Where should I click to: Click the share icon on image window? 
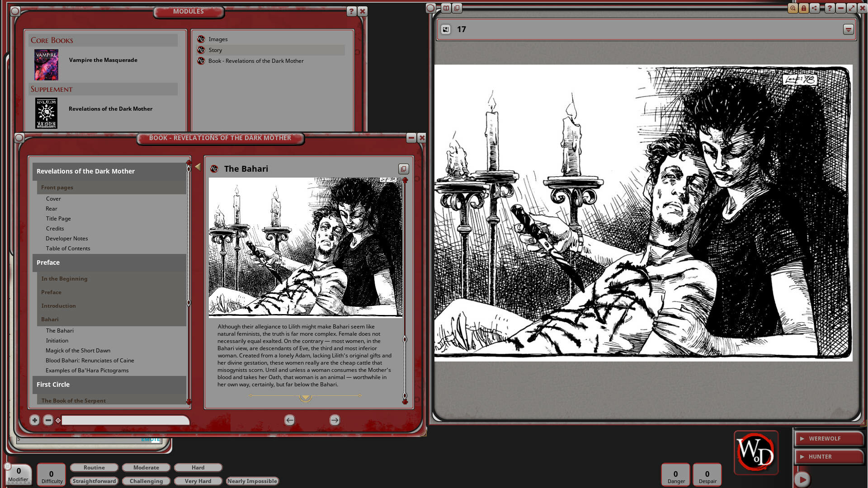click(x=814, y=8)
